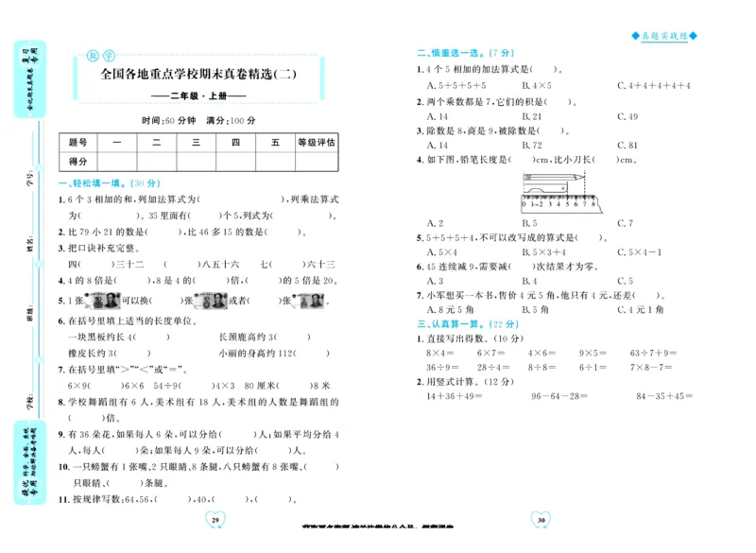Click the circular 数 subject icon
This screenshot has width=756, height=553.
pyautogui.click(x=92, y=54)
